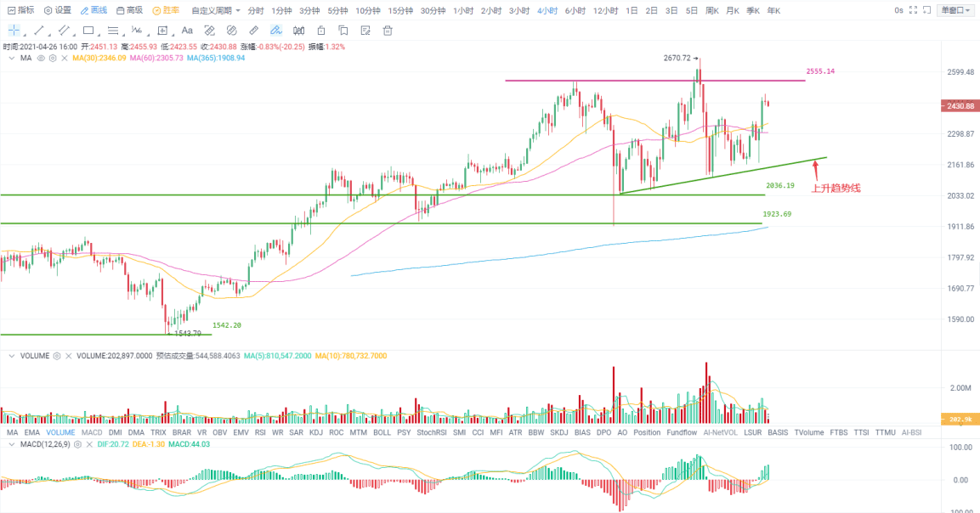
Task: Select the Fibonacci percentage tool
Action: (x=137, y=30)
